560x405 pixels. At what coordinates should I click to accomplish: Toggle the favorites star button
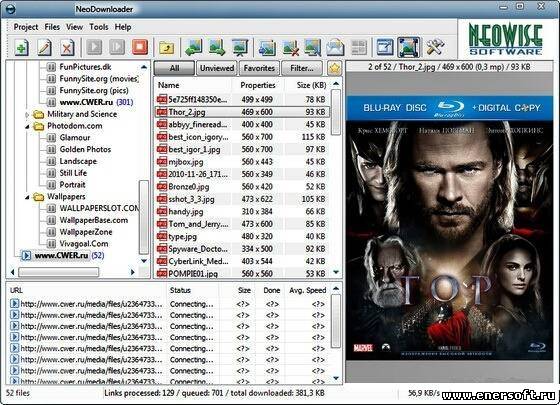334,68
